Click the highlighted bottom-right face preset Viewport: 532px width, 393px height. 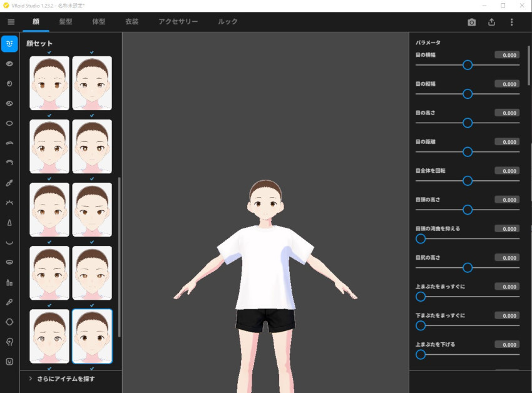pos(92,336)
